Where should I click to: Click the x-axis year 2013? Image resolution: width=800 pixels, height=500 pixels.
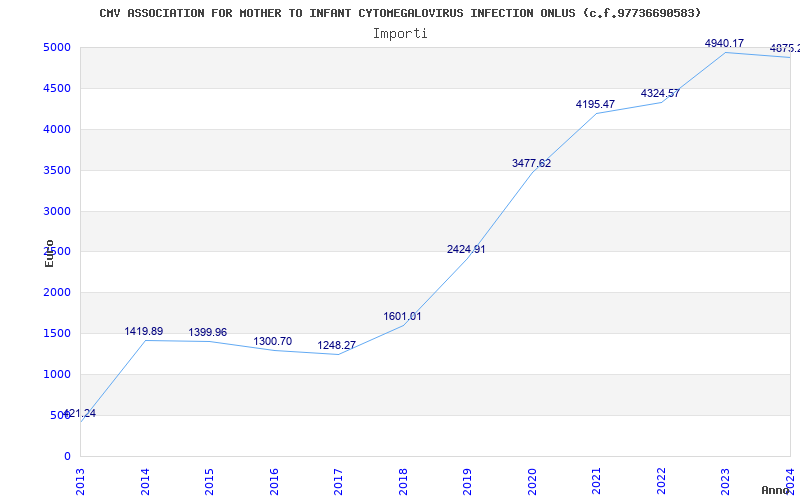point(80,482)
